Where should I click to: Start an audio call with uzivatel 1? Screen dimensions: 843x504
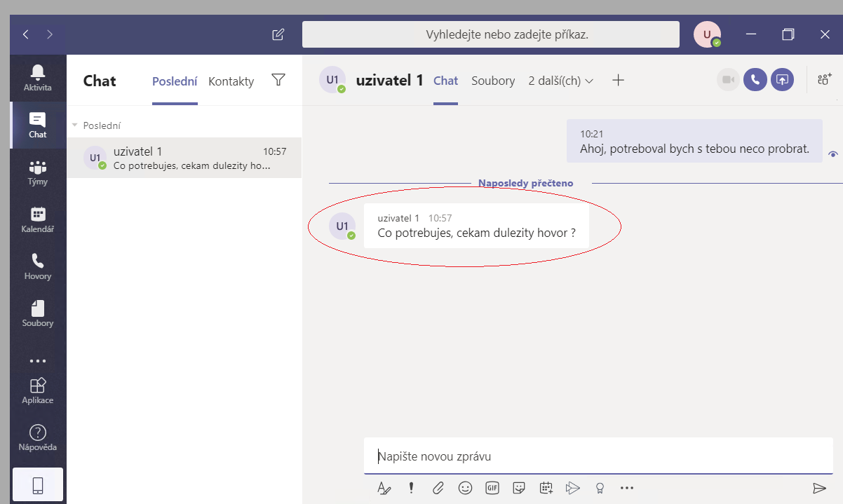point(755,80)
